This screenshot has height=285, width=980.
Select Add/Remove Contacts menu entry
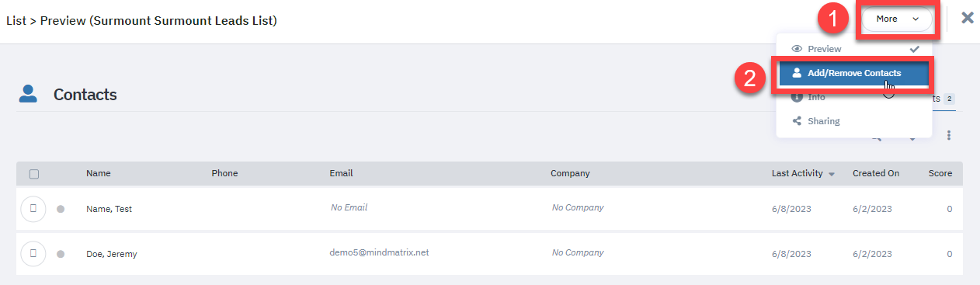pyautogui.click(x=853, y=73)
